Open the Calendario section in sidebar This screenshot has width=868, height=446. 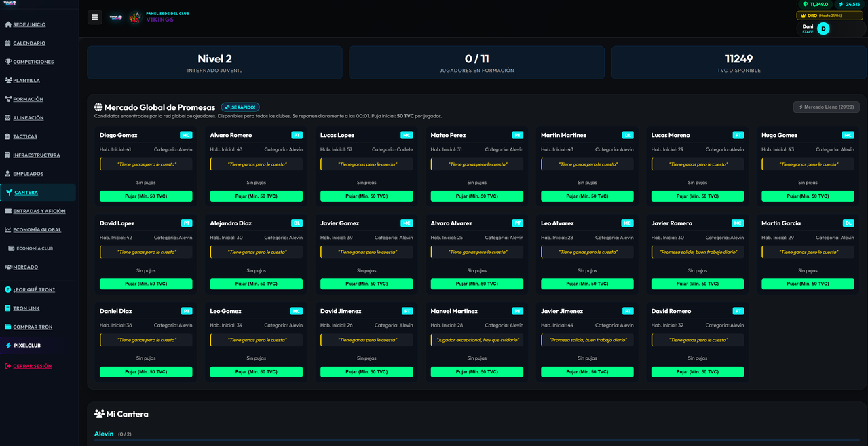click(29, 43)
